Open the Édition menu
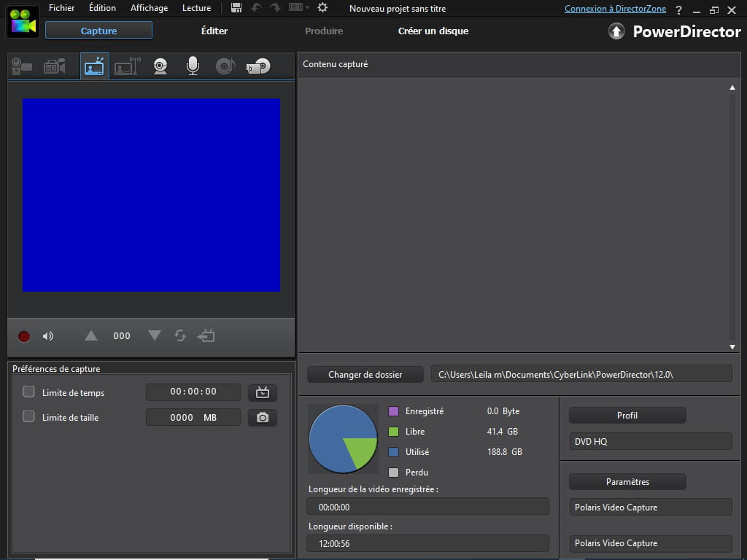The width and height of the screenshot is (747, 560). pos(102,8)
